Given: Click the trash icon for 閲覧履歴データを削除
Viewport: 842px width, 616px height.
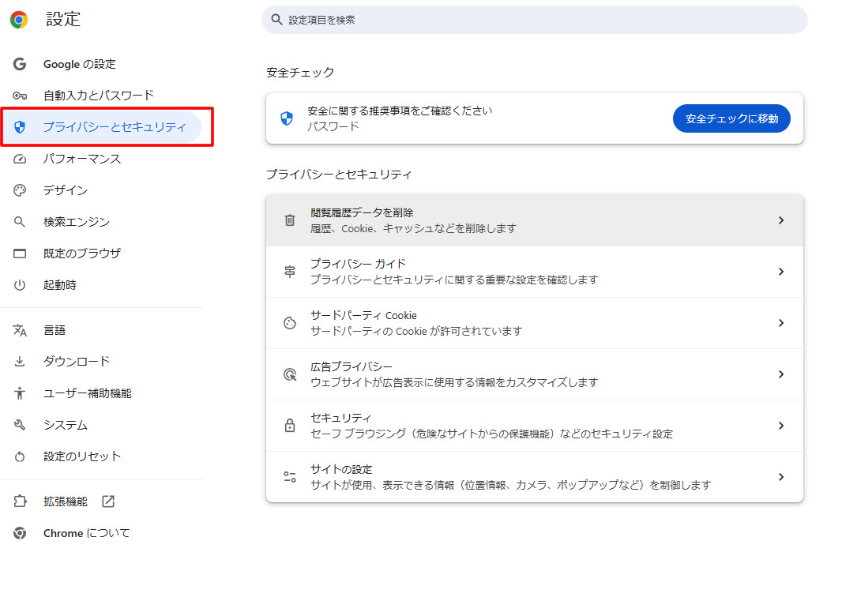Looking at the screenshot, I should pos(290,220).
